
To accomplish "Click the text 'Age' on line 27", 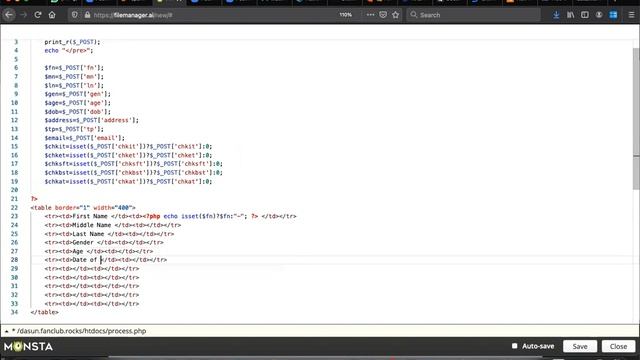I will [78, 251].
